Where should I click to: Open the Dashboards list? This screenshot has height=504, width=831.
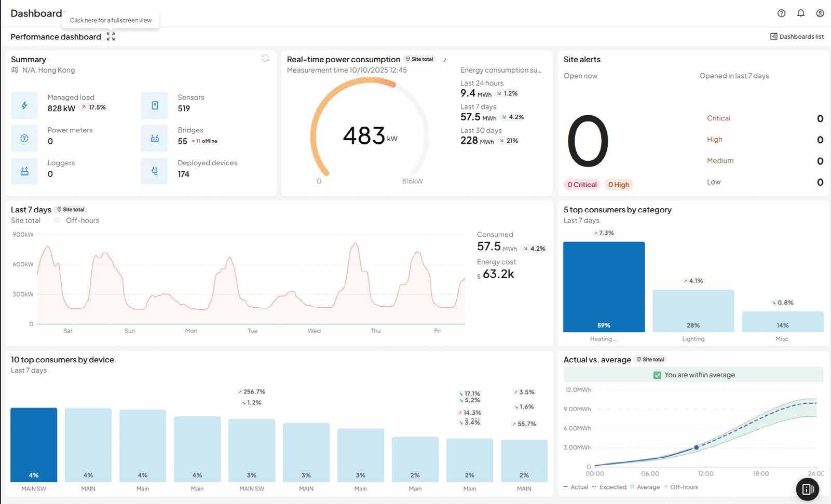click(x=797, y=36)
